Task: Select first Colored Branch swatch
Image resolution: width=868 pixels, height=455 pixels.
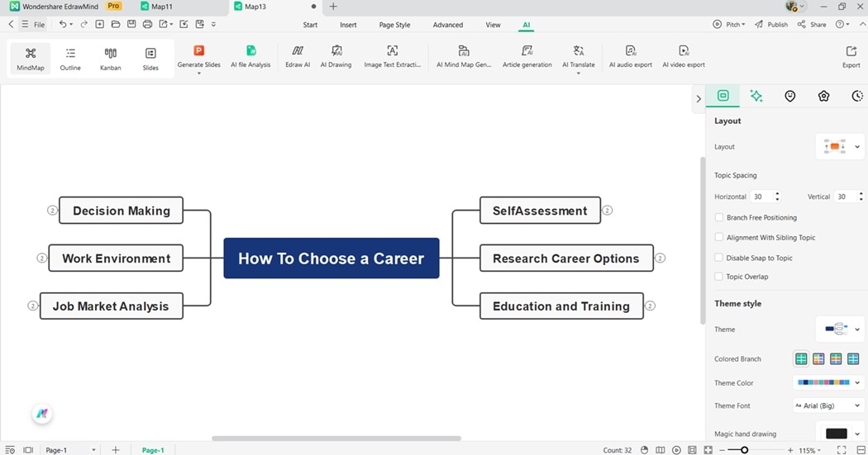Action: (x=801, y=359)
